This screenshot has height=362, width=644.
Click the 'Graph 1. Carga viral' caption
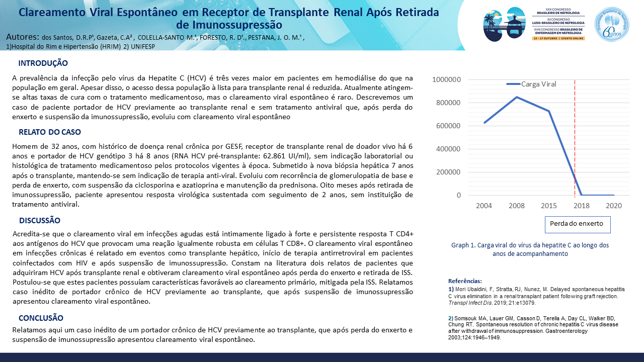530,250
